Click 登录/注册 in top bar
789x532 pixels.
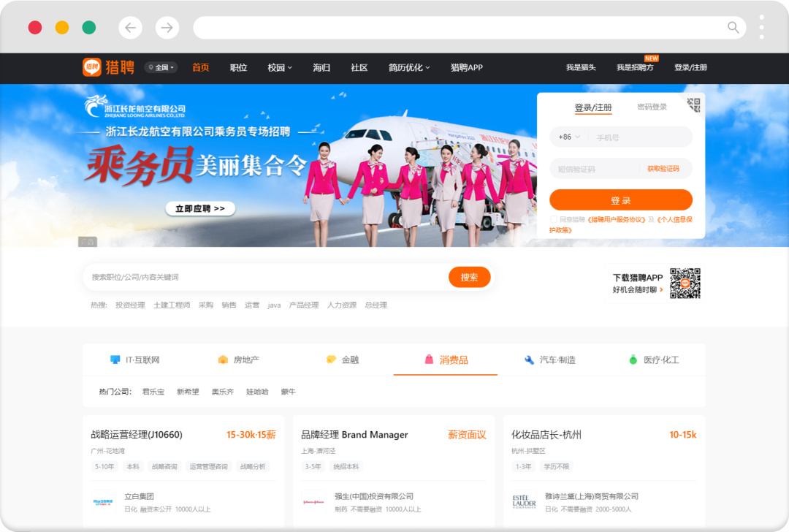coord(690,67)
